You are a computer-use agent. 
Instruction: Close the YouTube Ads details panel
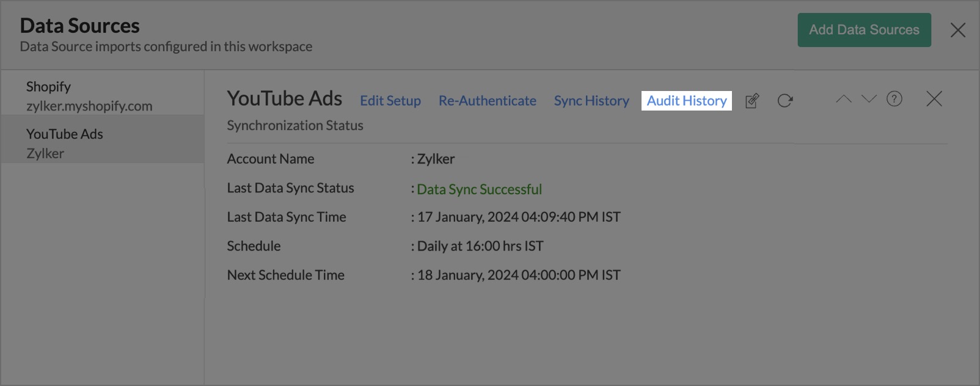point(934,99)
